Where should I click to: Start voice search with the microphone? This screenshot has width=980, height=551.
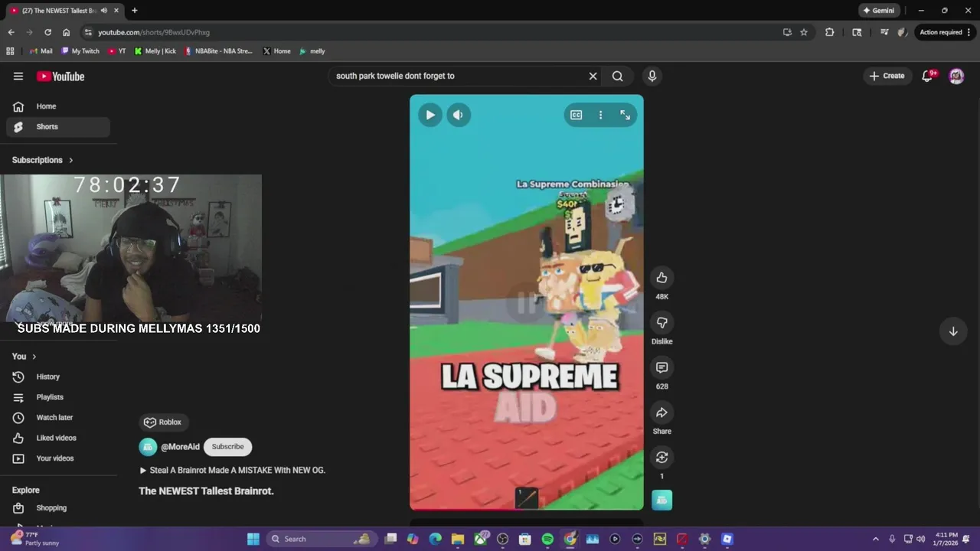[x=652, y=76]
